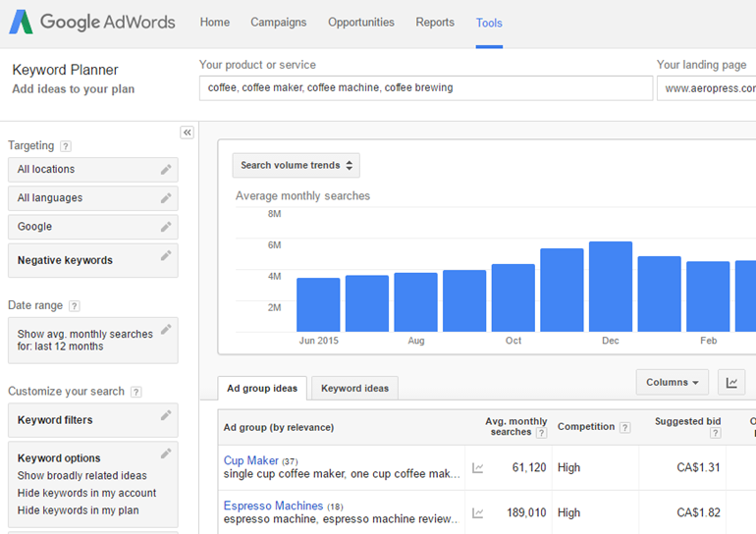This screenshot has width=756, height=534.
Task: Click the pencil icon next to All locations
Action: [166, 170]
